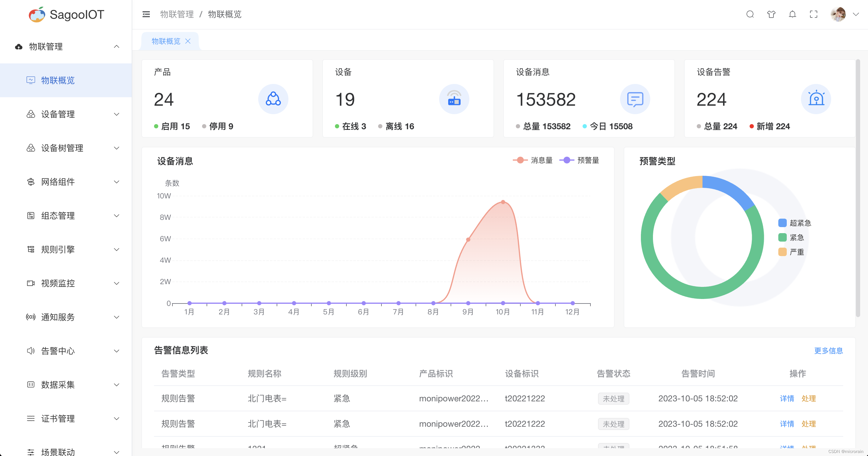Open the theme shirt icon
Viewport: 868px width, 456px height.
pyautogui.click(x=771, y=14)
